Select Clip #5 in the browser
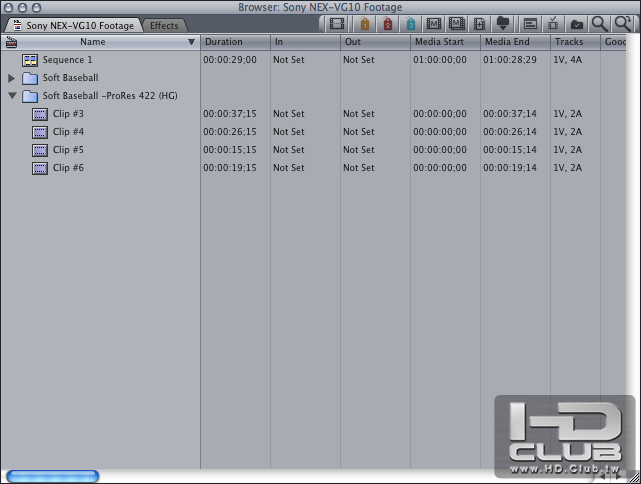The height and width of the screenshot is (484, 641). pyautogui.click(x=68, y=150)
